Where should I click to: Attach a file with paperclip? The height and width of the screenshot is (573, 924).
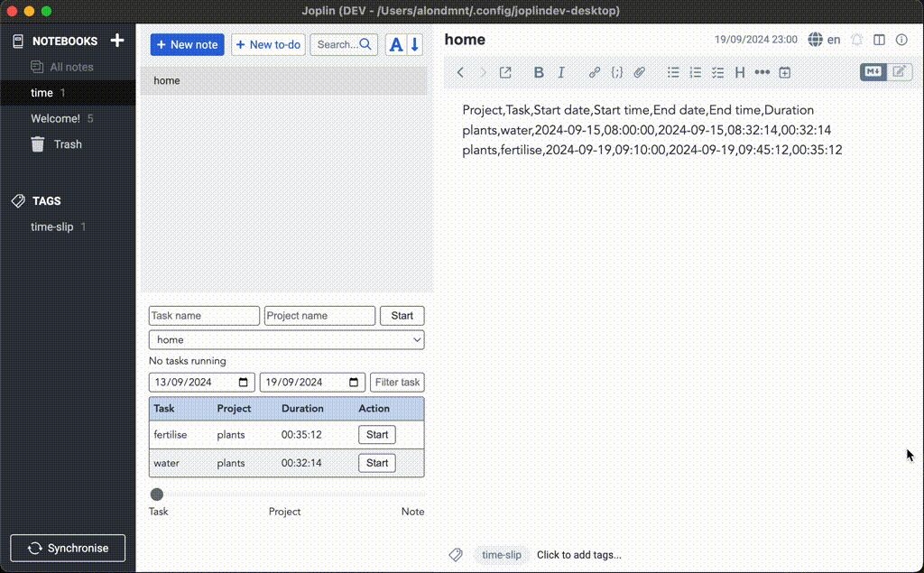(x=640, y=72)
